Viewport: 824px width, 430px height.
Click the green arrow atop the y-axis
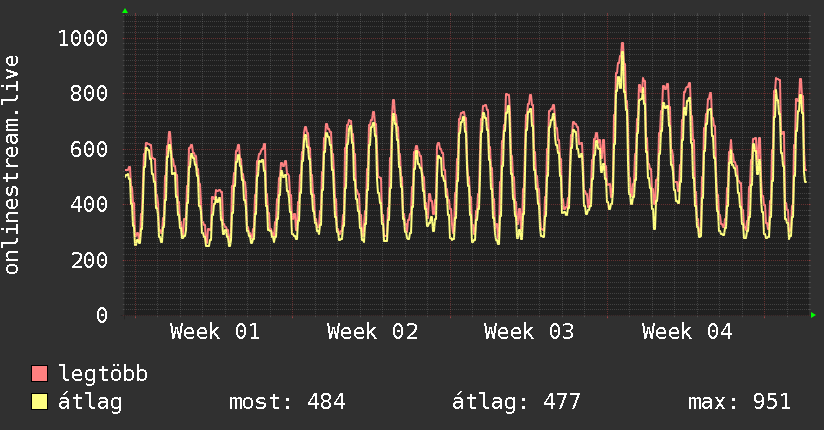click(x=125, y=11)
